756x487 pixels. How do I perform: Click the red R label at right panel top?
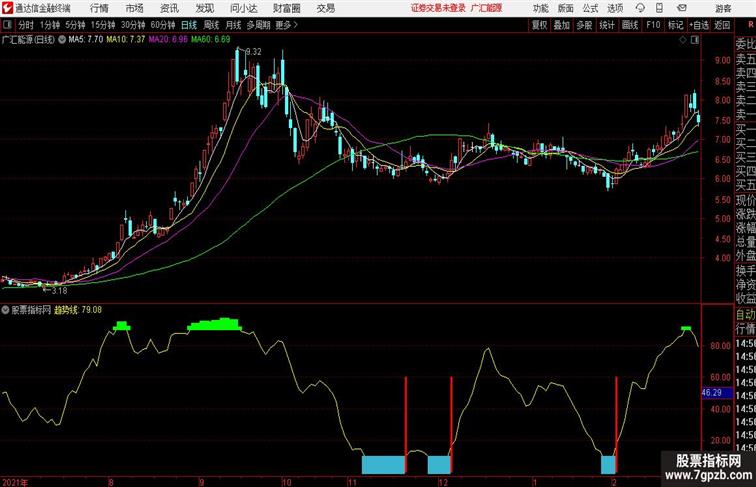point(751,25)
